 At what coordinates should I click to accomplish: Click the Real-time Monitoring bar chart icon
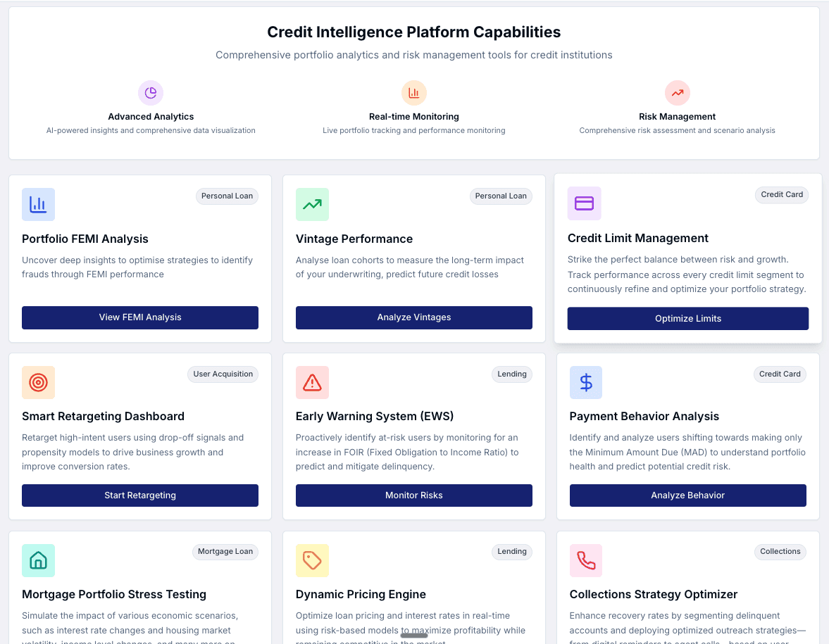point(414,93)
